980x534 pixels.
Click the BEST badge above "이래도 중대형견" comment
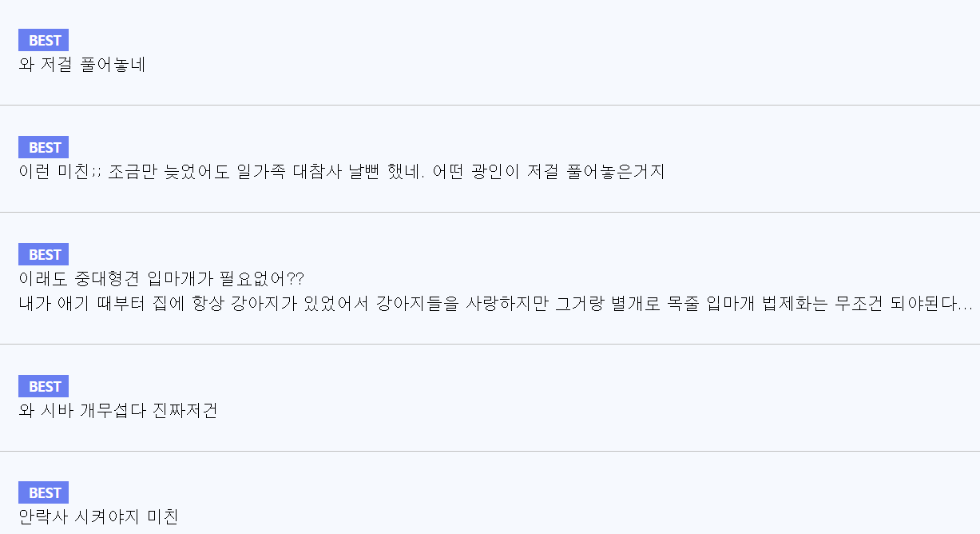[x=43, y=255]
